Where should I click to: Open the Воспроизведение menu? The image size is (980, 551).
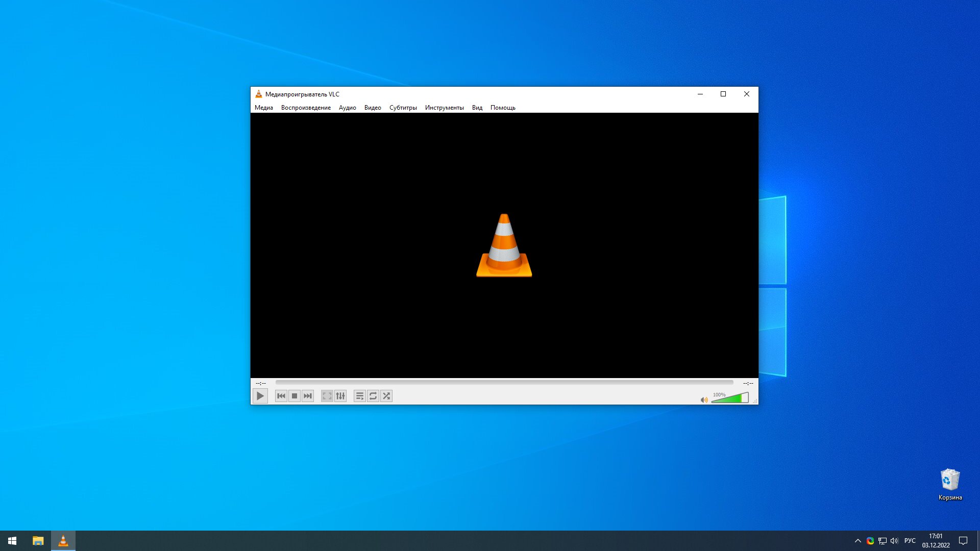coord(306,108)
